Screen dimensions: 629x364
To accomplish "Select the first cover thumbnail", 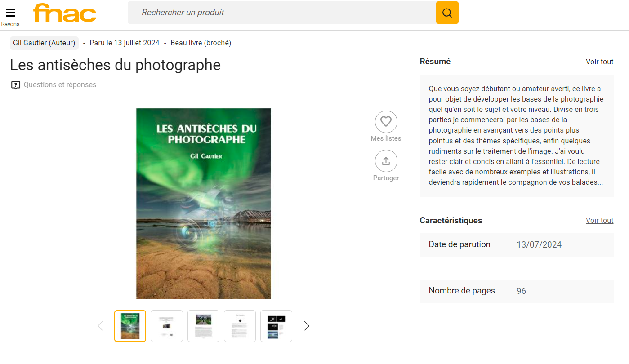I will coord(130,326).
